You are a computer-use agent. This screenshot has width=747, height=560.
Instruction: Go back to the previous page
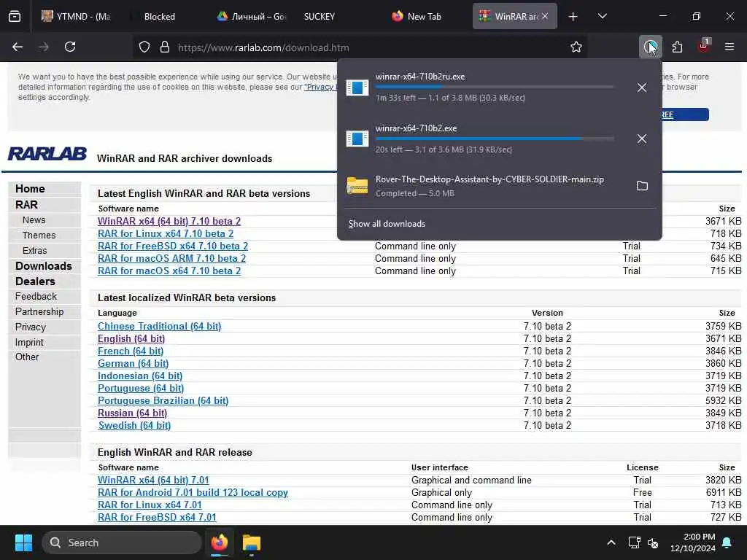(18, 47)
